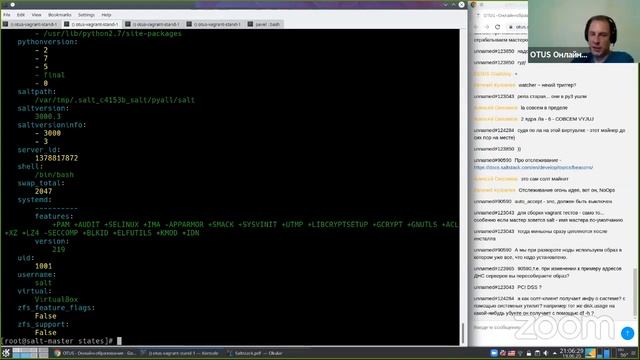Open the Edit menu in Konsole
640x360 pixels.
click(x=20, y=15)
